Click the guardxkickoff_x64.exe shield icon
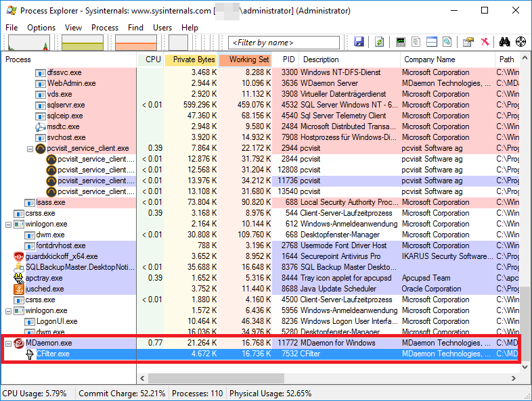Screen dimensions: 532x401 click(x=19, y=256)
